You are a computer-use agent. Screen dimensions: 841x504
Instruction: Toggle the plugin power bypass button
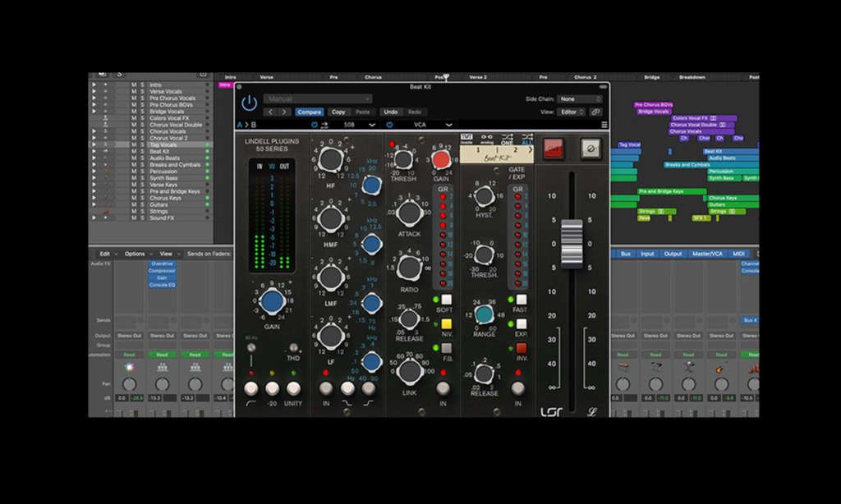tap(249, 103)
